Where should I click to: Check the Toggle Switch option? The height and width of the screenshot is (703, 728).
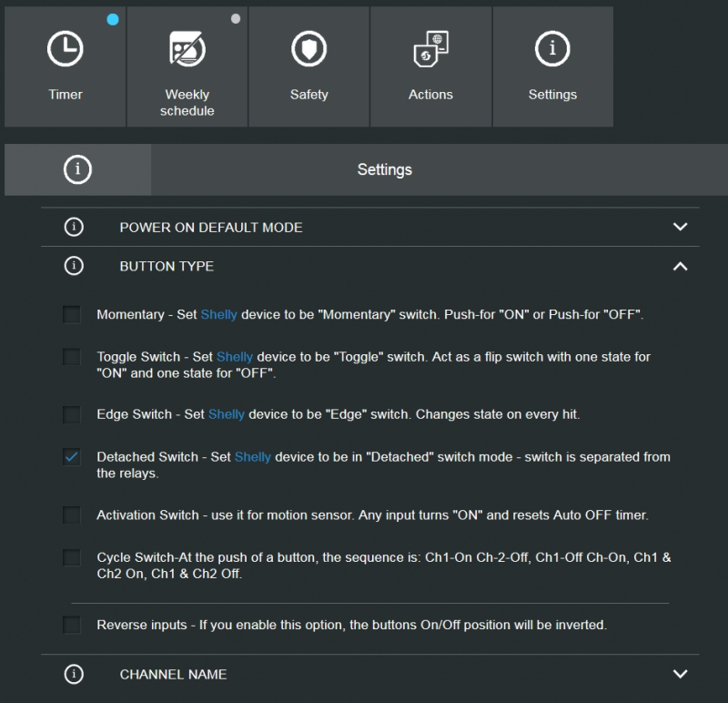click(72, 357)
